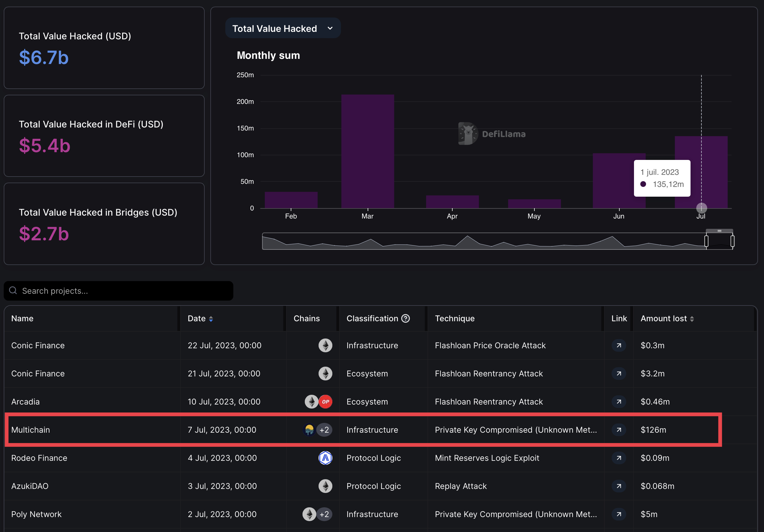Click the 10 Jul, 2023 date cell
The width and height of the screenshot is (764, 532).
click(224, 402)
